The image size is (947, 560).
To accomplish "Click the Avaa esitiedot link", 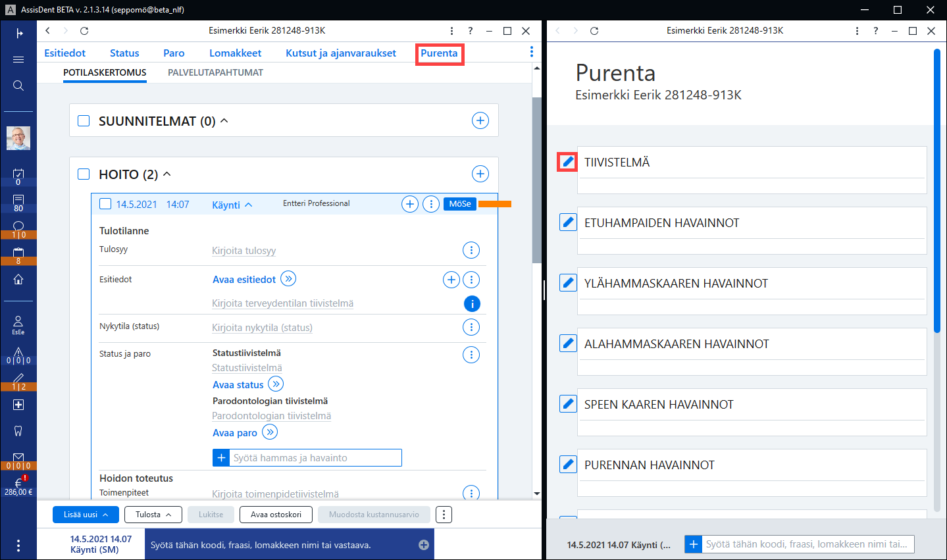I will point(244,280).
